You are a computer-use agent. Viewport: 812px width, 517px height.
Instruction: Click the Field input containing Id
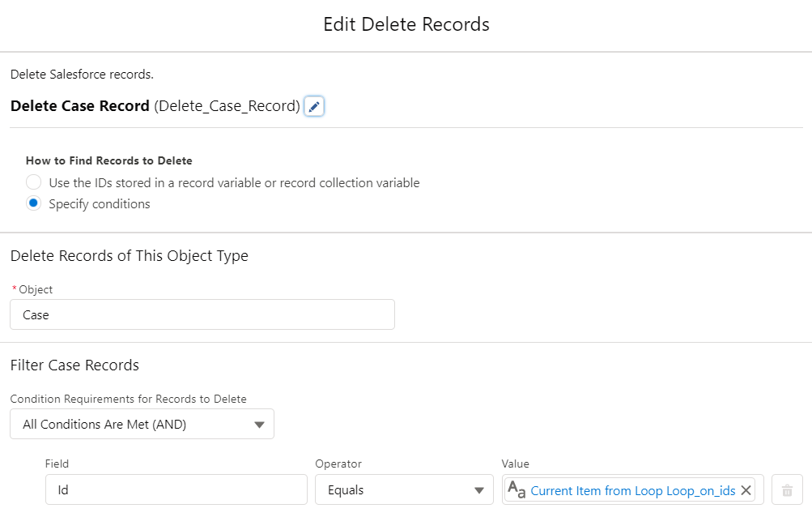pyautogui.click(x=176, y=489)
